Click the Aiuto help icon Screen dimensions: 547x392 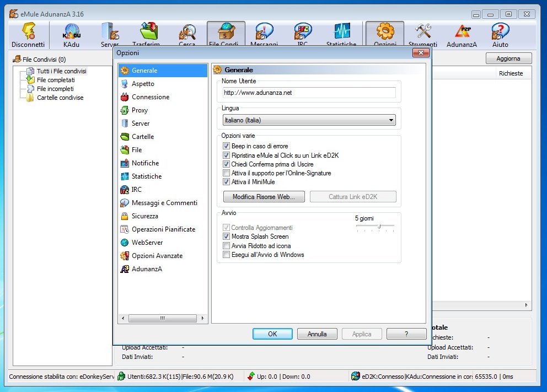coord(500,35)
